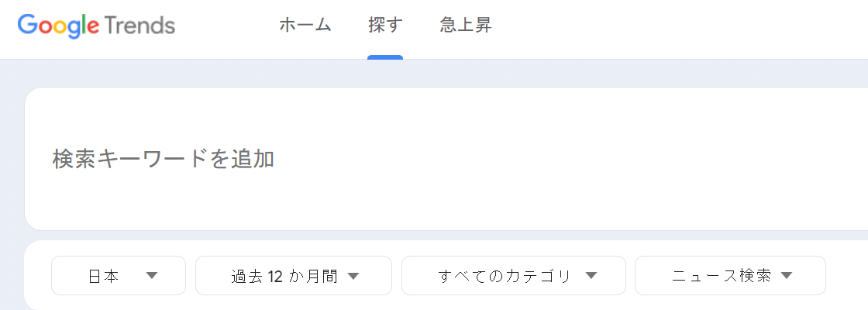The image size is (868, 310).
Task: Click the colorful Google wordmark
Action: point(58,26)
